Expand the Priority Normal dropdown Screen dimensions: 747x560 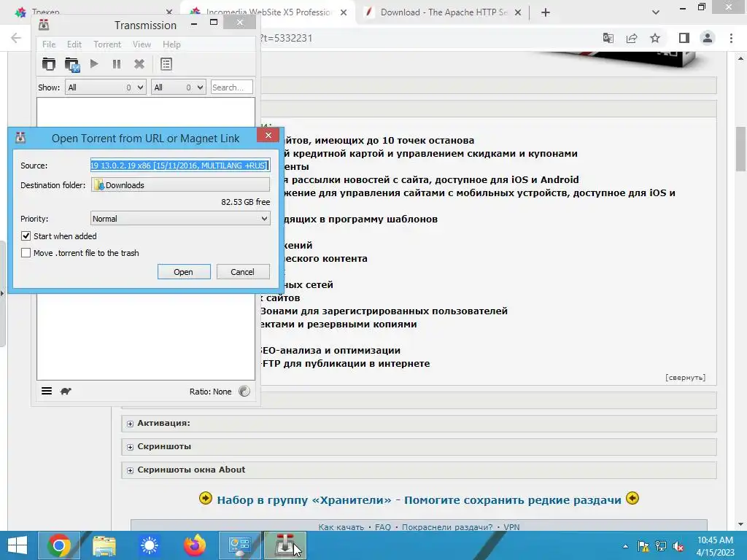pos(180,219)
